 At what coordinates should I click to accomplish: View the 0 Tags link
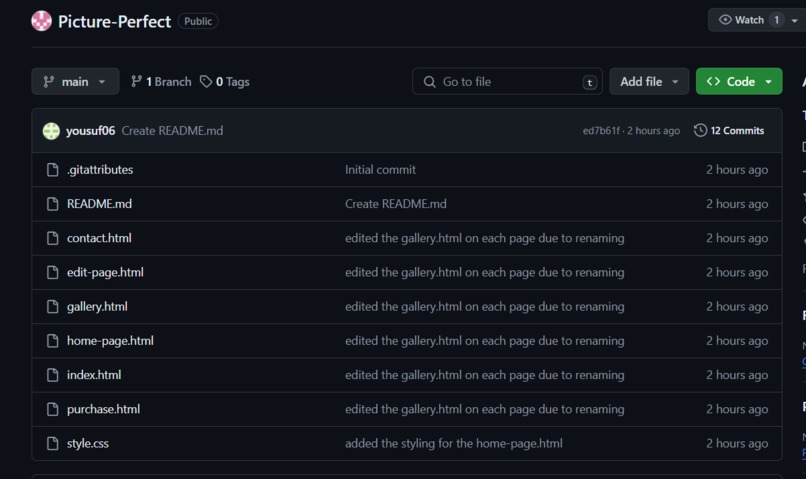click(225, 82)
